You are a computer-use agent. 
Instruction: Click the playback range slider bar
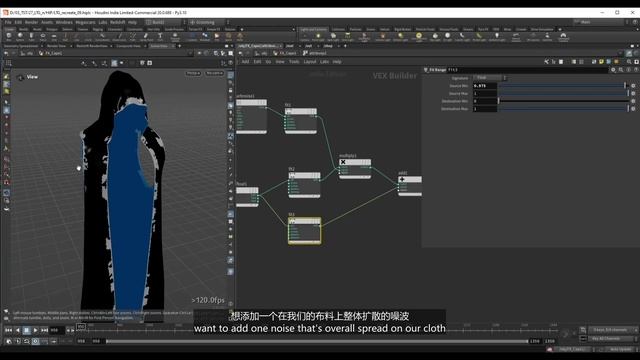click(317, 341)
